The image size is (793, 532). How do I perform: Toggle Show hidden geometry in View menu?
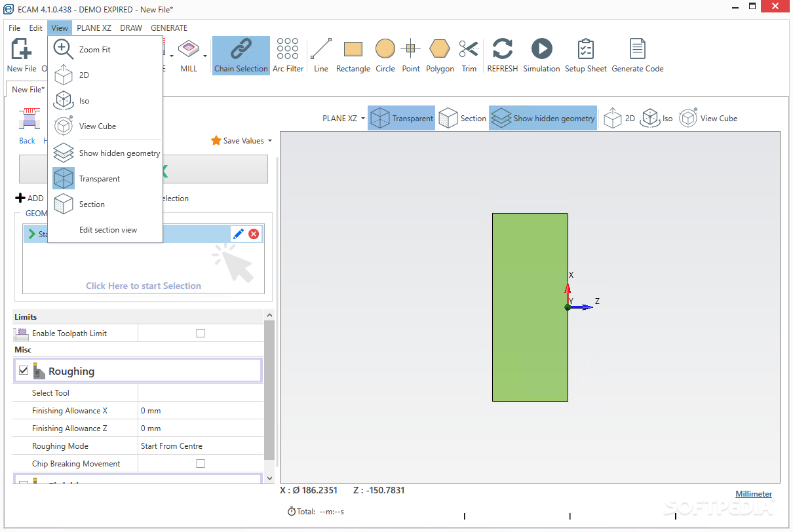tap(105, 153)
